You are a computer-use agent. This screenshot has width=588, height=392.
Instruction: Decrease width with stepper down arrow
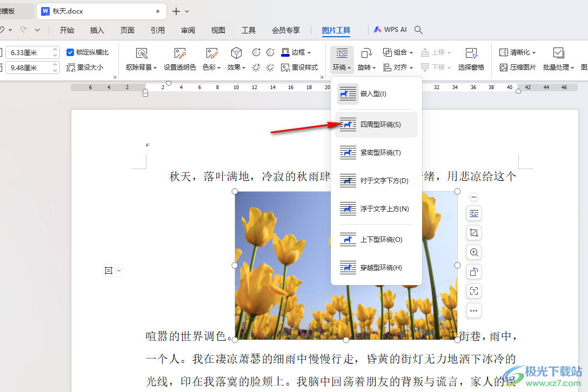click(55, 70)
